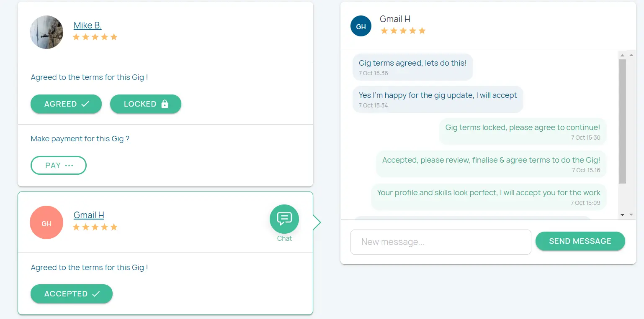Click the checkmark on ACCEPTED button
Screen dimensions: 644x319
96,294
